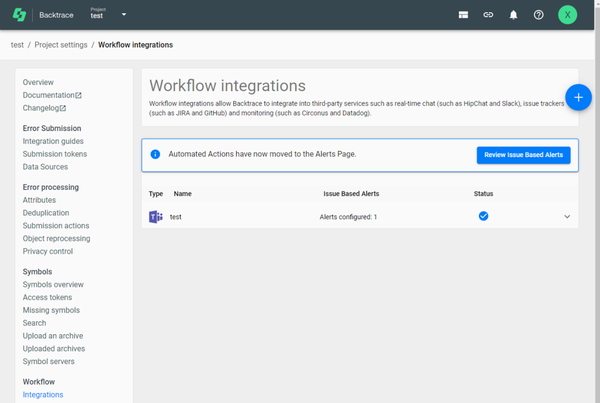Open the help question mark icon

(539, 15)
